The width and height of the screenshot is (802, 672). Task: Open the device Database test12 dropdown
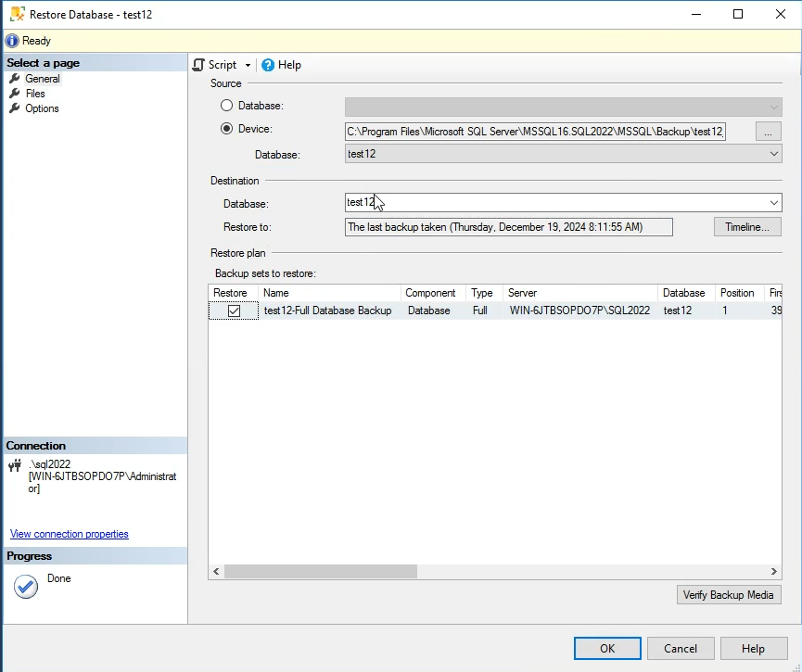[x=774, y=154]
